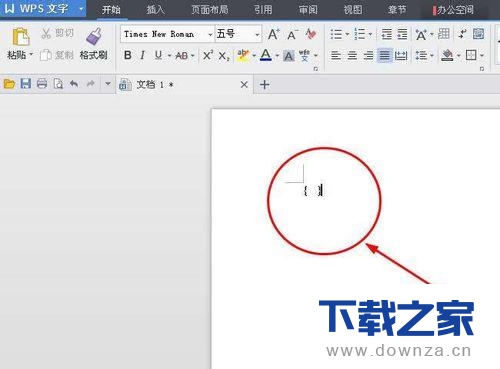Image resolution: width=500 pixels, height=369 pixels.
Task: Increase font size with A+ icon
Action: [274, 34]
